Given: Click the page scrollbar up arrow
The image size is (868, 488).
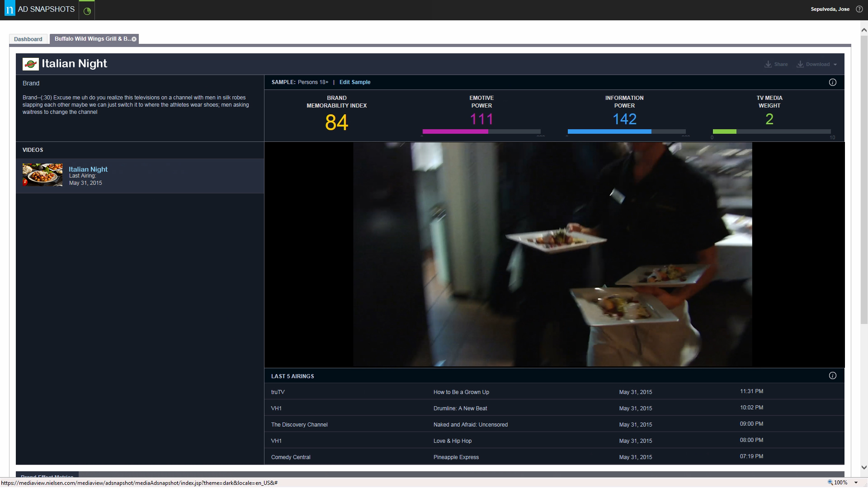Looking at the screenshot, I should coord(864,30).
